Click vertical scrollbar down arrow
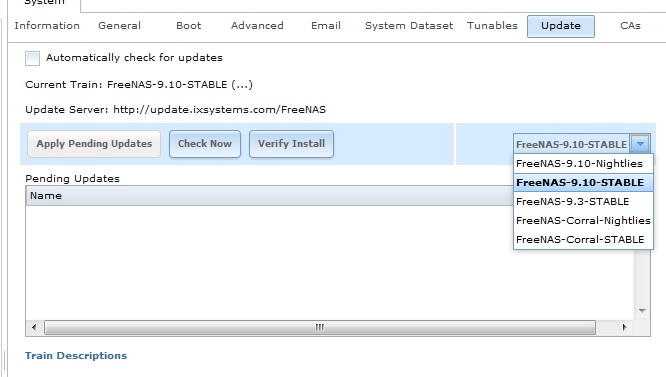 click(642, 311)
